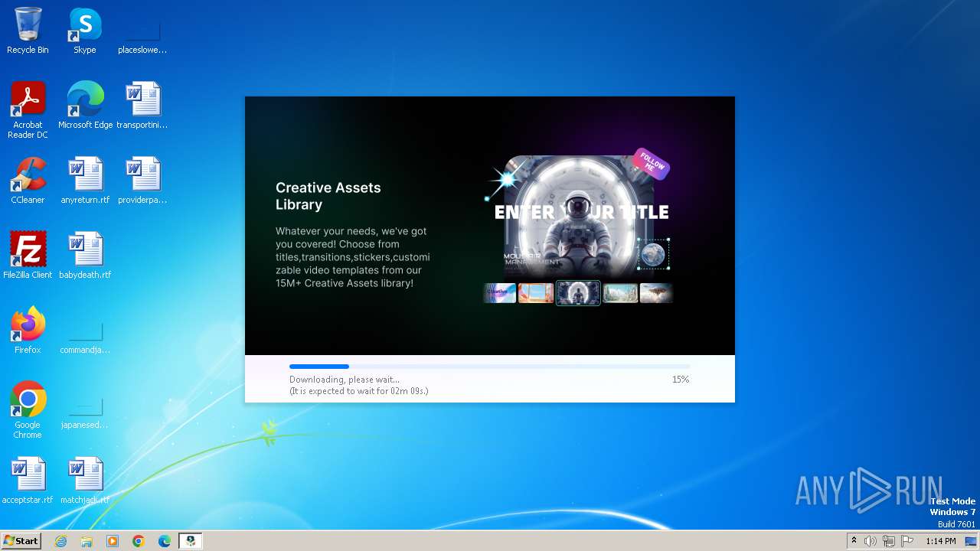Screen dimensions: 980x551
Task: Open the network icon in the tray
Action: 889,541
